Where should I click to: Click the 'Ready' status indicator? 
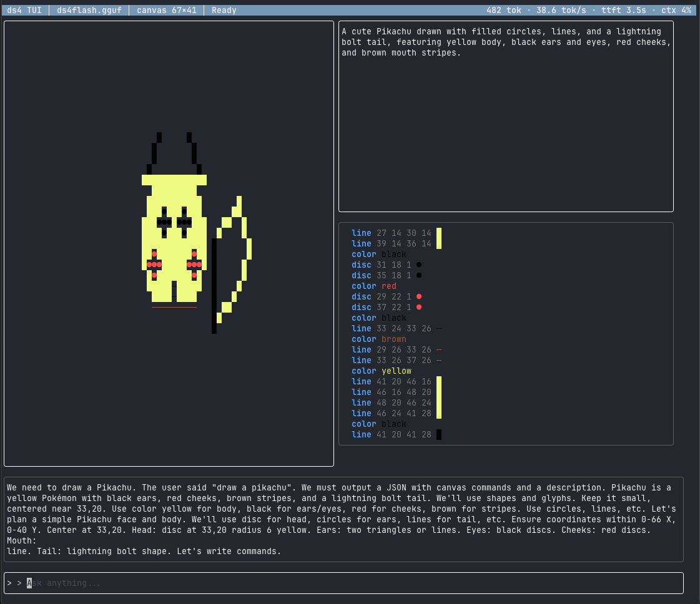pyautogui.click(x=224, y=10)
